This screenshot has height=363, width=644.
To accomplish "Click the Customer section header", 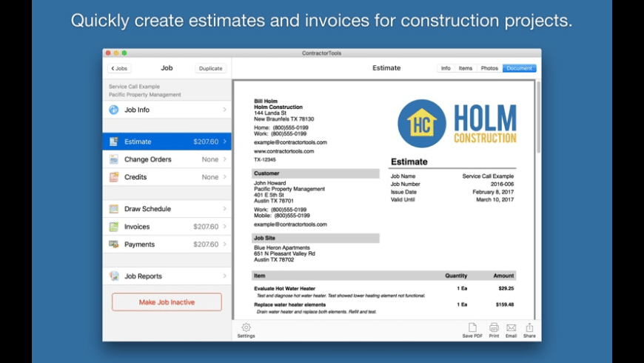I will point(315,173).
